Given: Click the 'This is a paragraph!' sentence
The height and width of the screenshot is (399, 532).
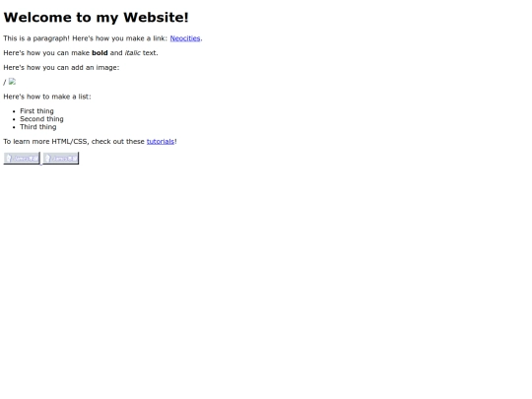Looking at the screenshot, I should point(36,38).
